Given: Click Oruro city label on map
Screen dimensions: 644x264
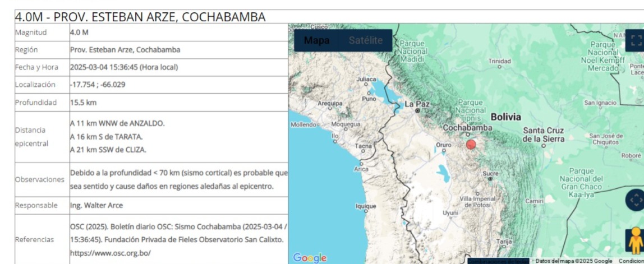Looking at the screenshot, I should click(x=444, y=145).
